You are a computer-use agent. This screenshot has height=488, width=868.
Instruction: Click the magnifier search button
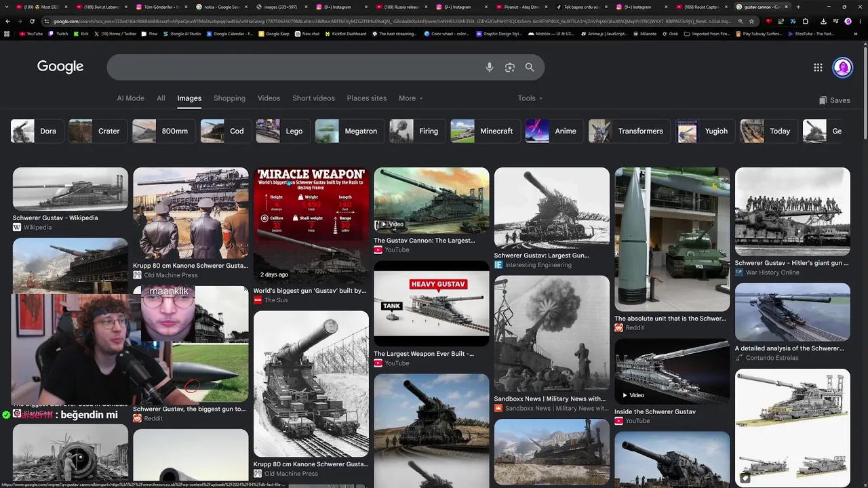click(x=530, y=67)
